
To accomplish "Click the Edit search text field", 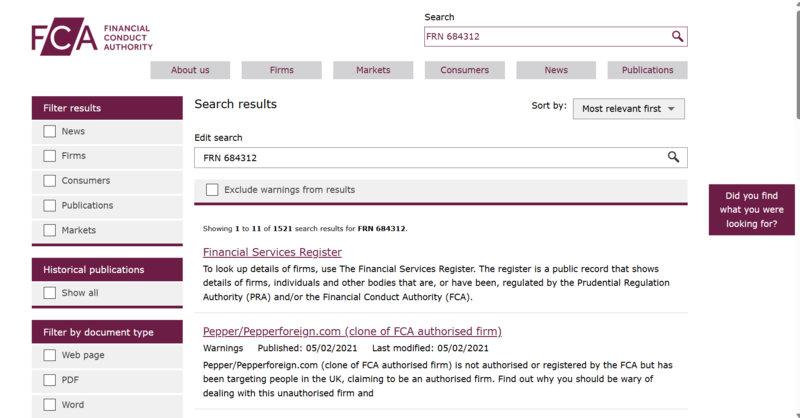I will [x=430, y=158].
